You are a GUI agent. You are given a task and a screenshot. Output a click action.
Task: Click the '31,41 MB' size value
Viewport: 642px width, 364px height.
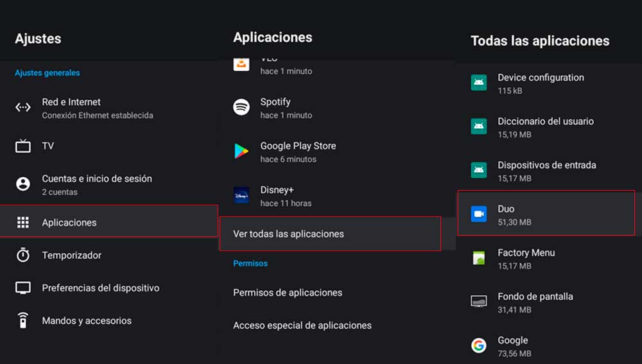point(514,310)
